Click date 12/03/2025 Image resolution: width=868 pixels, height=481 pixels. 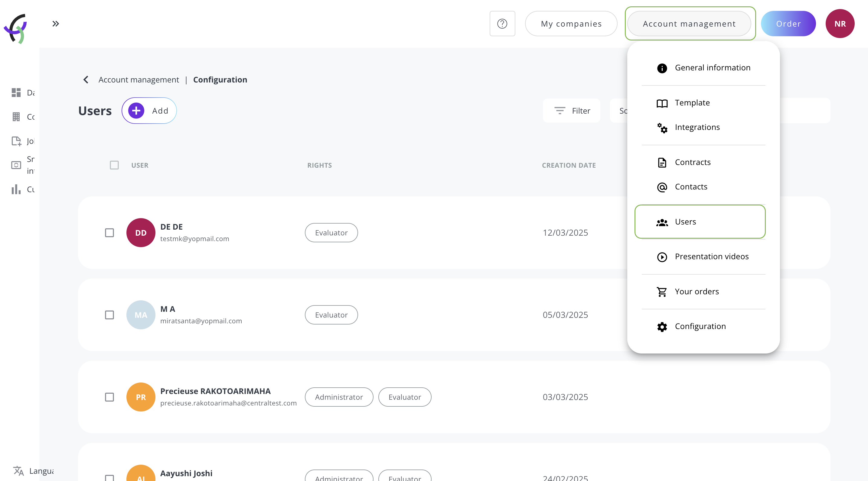pyautogui.click(x=565, y=233)
